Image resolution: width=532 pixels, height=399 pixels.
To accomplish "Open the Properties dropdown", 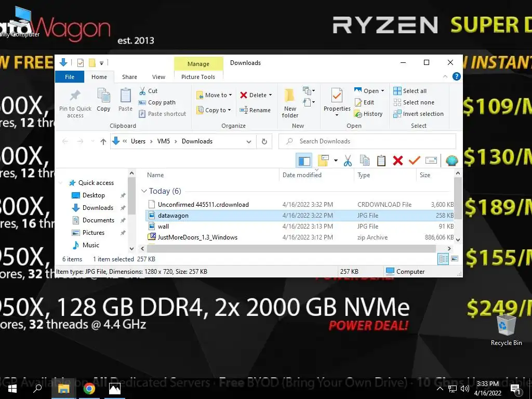I will pyautogui.click(x=337, y=115).
